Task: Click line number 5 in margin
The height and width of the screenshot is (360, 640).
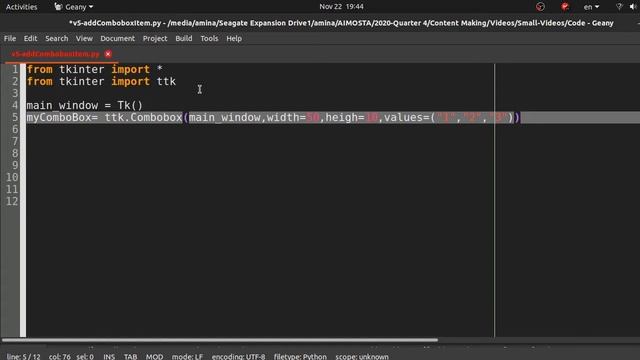Action: tap(15, 118)
